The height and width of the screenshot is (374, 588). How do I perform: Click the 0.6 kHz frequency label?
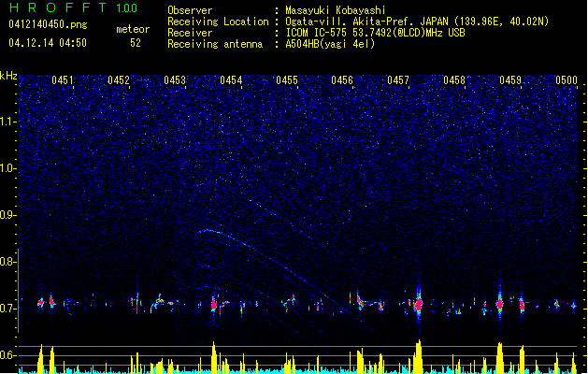pyautogui.click(x=8, y=355)
